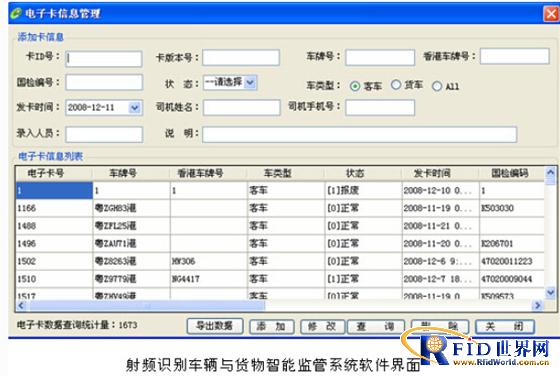
Task: Sort by 国检编码 column header
Action: click(510, 174)
